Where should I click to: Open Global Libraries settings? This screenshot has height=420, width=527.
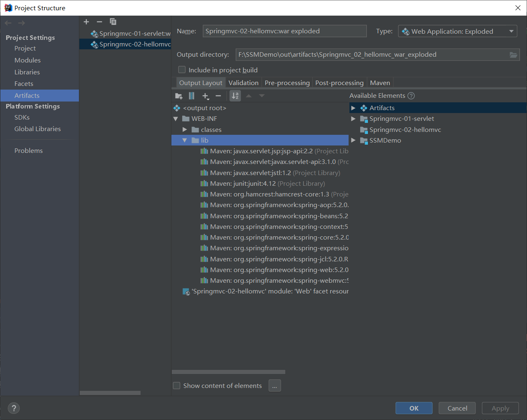tap(37, 129)
